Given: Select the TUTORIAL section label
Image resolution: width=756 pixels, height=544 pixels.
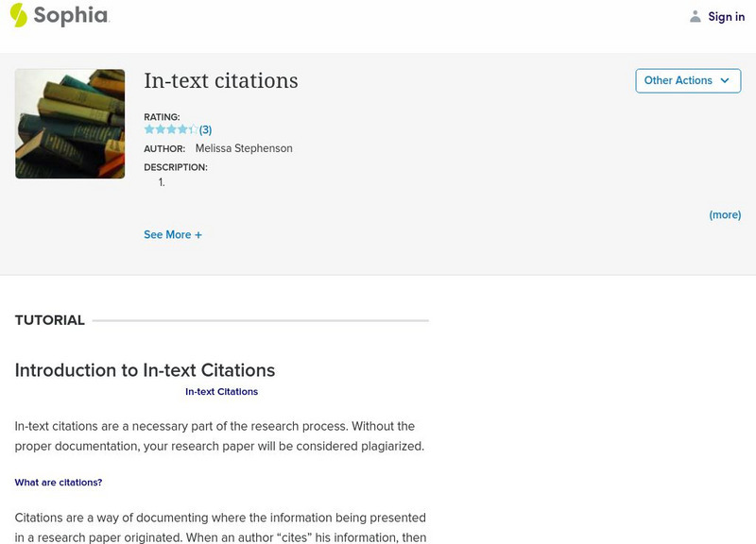Looking at the screenshot, I should [50, 320].
